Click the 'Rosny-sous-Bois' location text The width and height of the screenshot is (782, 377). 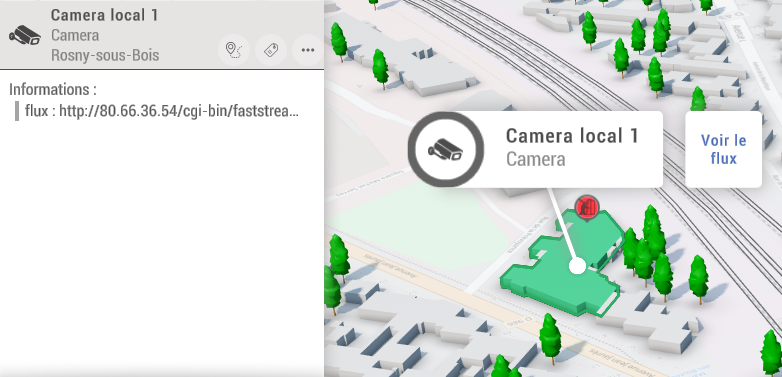pos(105,55)
